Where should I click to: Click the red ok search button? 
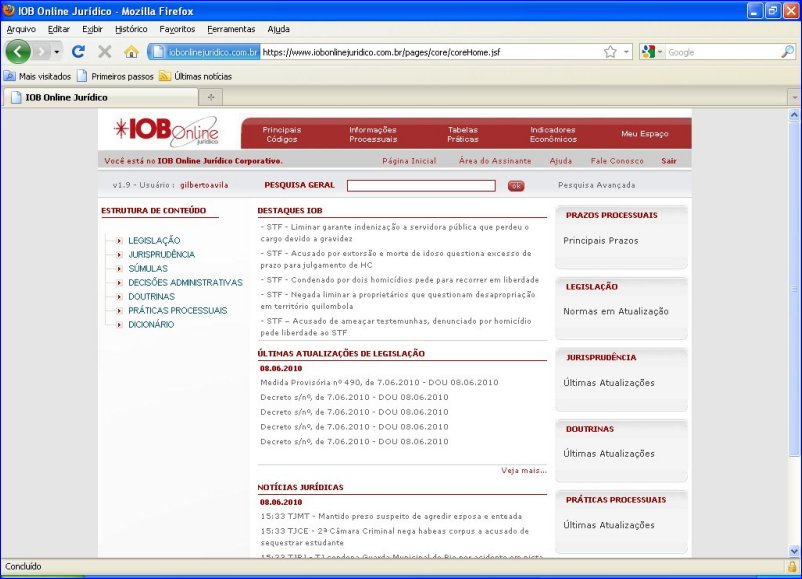pos(516,186)
